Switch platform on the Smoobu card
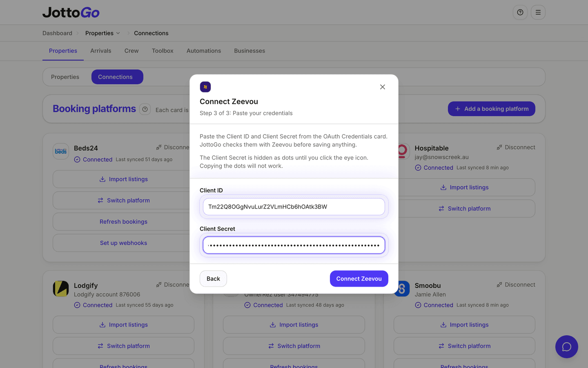 tap(465, 346)
